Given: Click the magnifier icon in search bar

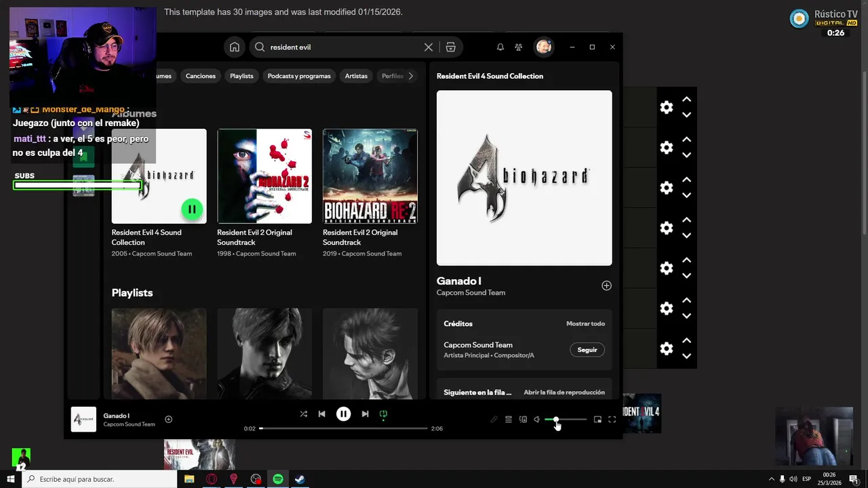Looking at the screenshot, I should click(260, 47).
